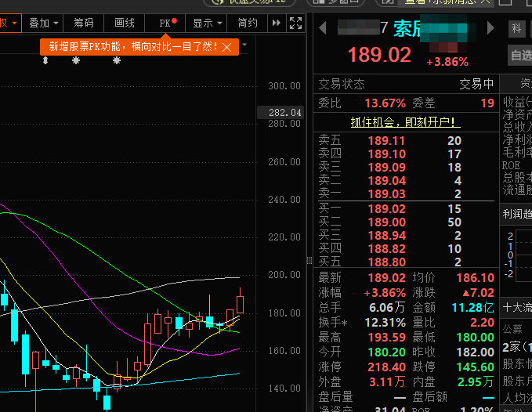Click the 最低 180.00 value
This screenshot has width=532, height=412.
[x=476, y=338]
